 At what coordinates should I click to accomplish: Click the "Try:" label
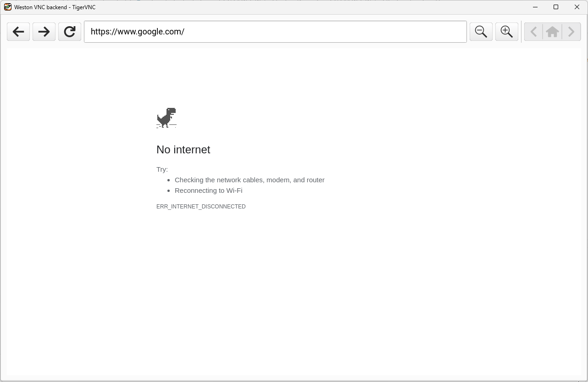pyautogui.click(x=162, y=169)
